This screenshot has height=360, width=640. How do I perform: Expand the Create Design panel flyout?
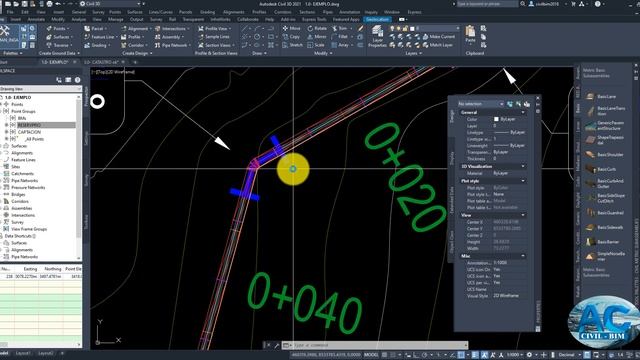click(x=137, y=53)
